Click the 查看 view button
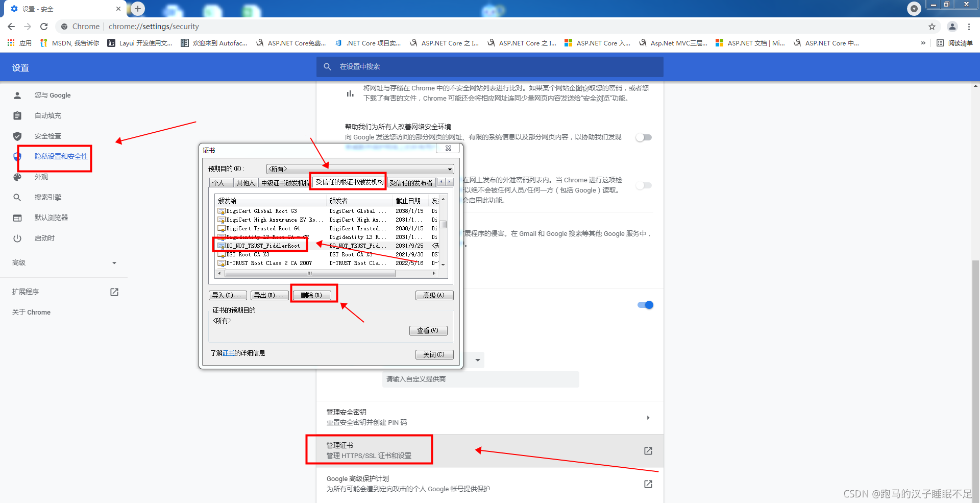Image resolution: width=980 pixels, height=503 pixels. [x=428, y=330]
